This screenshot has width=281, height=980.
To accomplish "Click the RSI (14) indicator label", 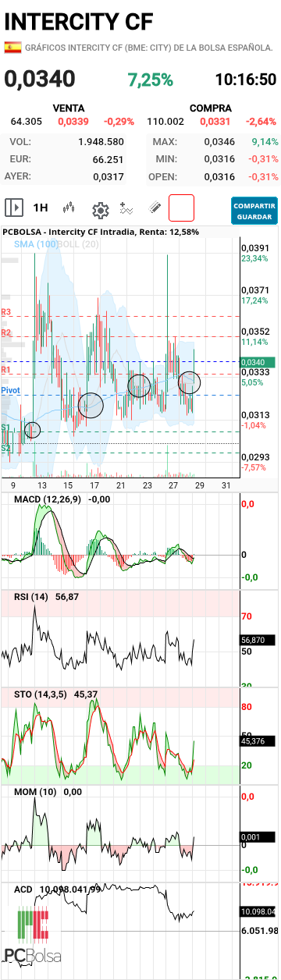I will [x=30, y=596].
